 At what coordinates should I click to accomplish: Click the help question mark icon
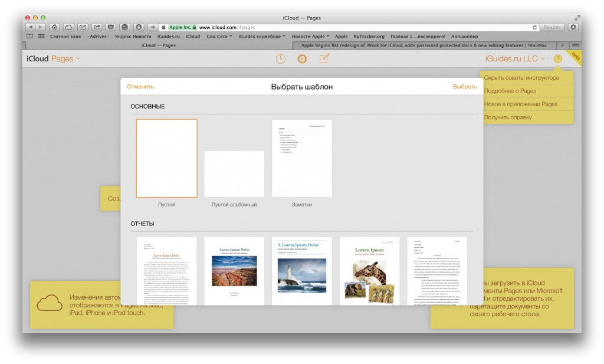pos(557,59)
